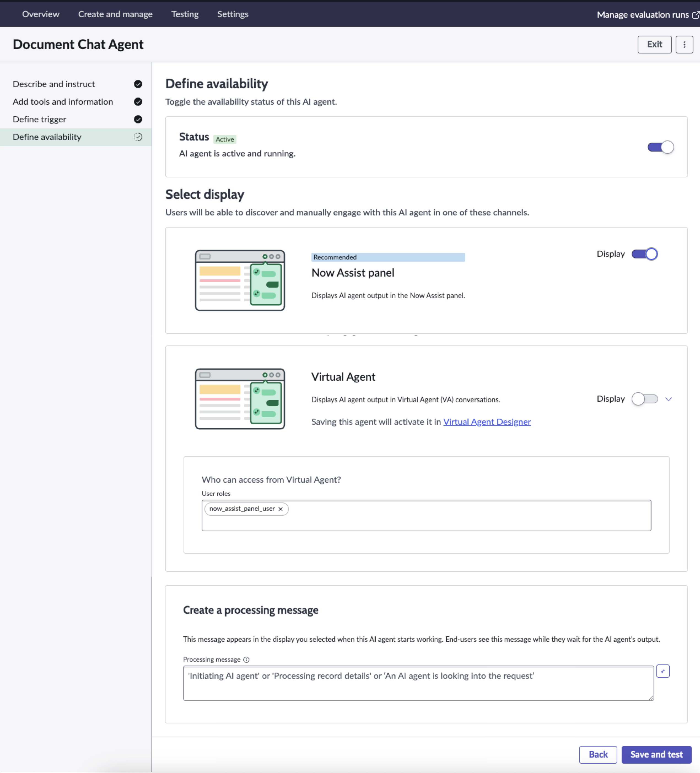This screenshot has width=700, height=773.
Task: Turn off Now Assist panel Display toggle
Action: click(644, 254)
